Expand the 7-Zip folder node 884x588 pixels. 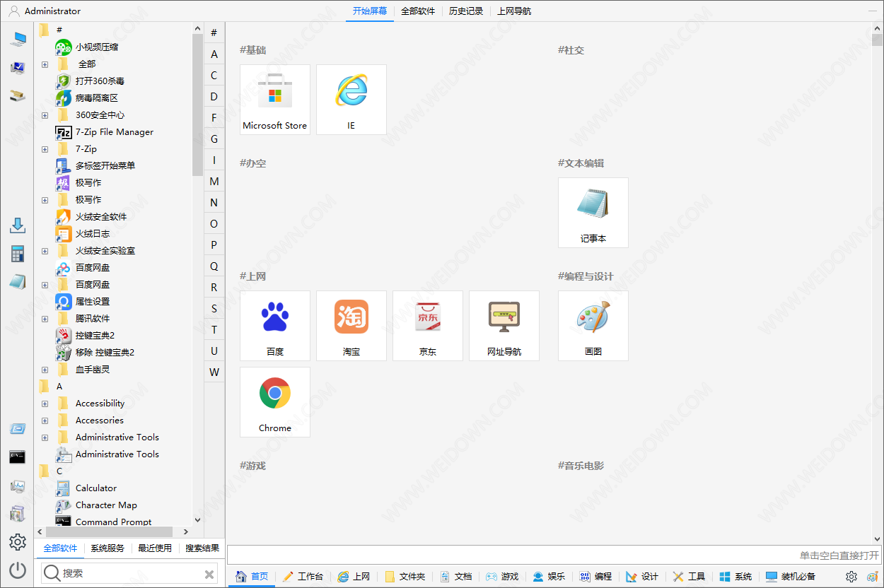[45, 149]
